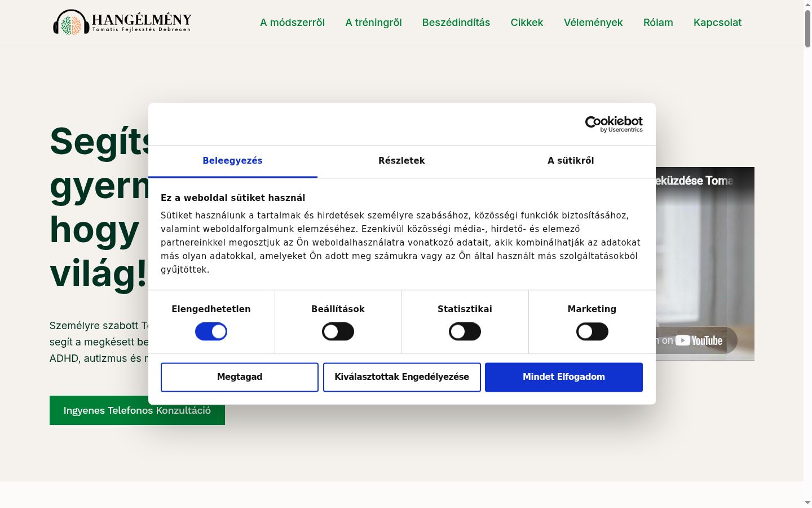This screenshot has height=508, width=812.
Task: Click the heading Ez a weboldal sütiket használ
Action: tap(233, 198)
